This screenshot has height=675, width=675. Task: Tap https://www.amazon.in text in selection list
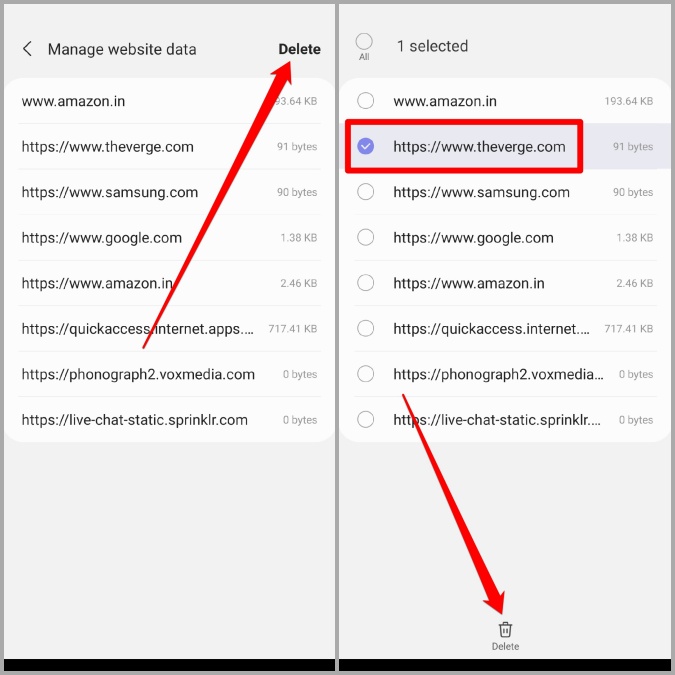[469, 283]
